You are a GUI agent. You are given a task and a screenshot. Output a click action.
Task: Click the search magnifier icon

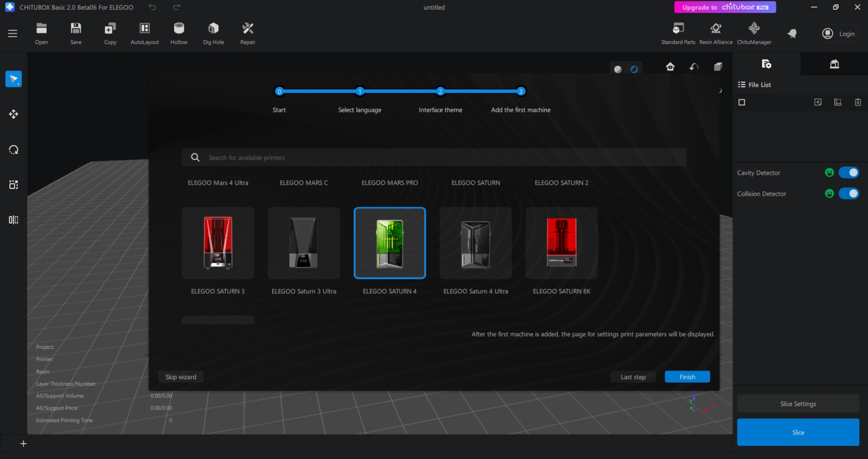(x=195, y=157)
